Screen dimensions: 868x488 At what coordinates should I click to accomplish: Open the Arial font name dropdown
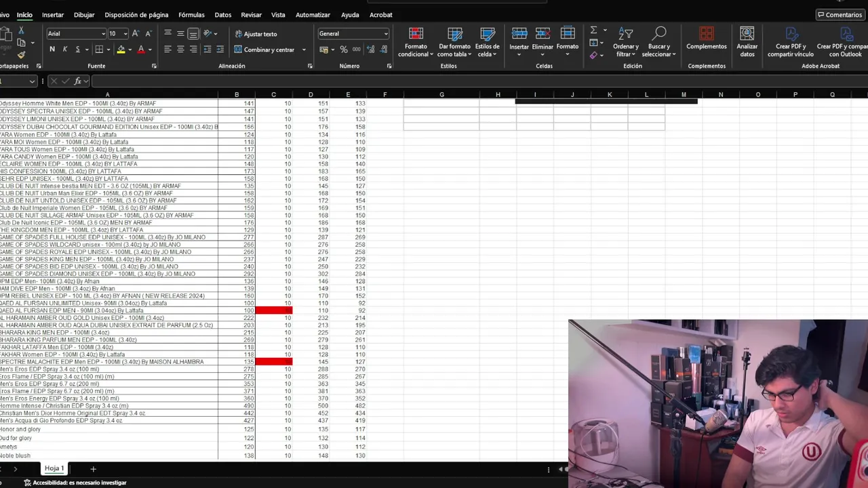pyautogui.click(x=103, y=34)
